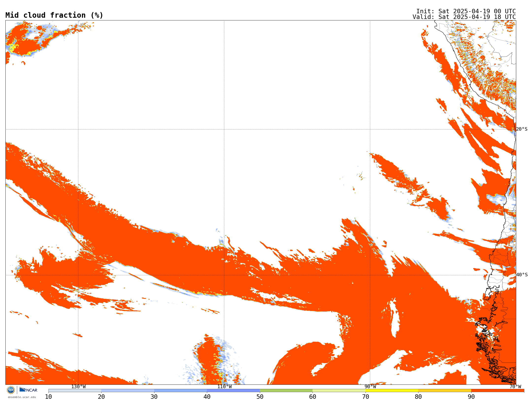Click the 40-50 periwinkle colorbar segment
The width and height of the screenshot is (532, 400).
point(233,391)
